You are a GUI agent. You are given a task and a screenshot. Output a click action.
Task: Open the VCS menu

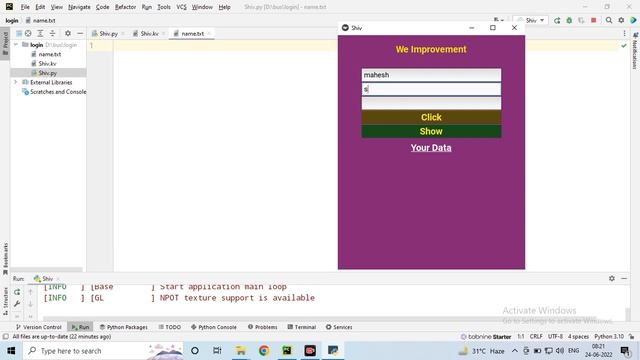click(181, 7)
